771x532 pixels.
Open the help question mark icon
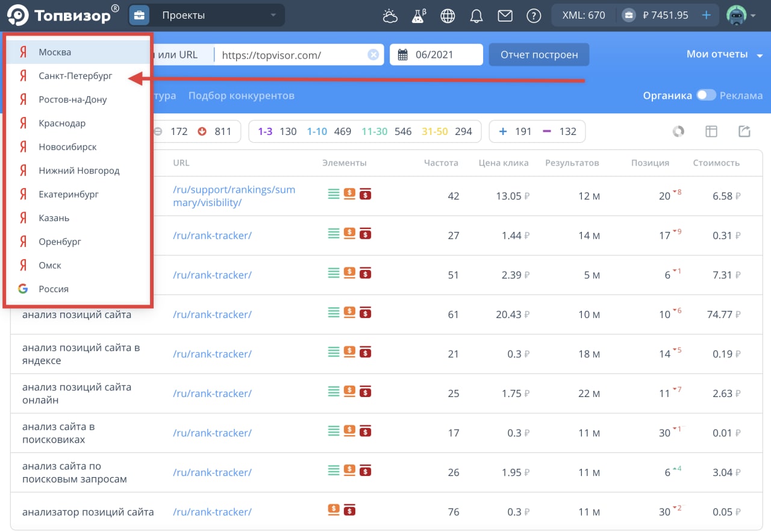pyautogui.click(x=534, y=16)
